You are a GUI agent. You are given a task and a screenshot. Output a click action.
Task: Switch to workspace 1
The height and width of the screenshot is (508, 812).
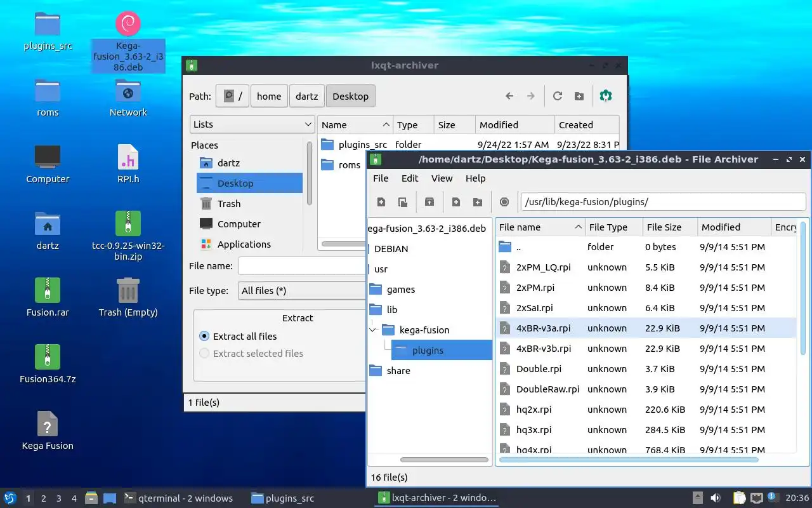(x=28, y=498)
